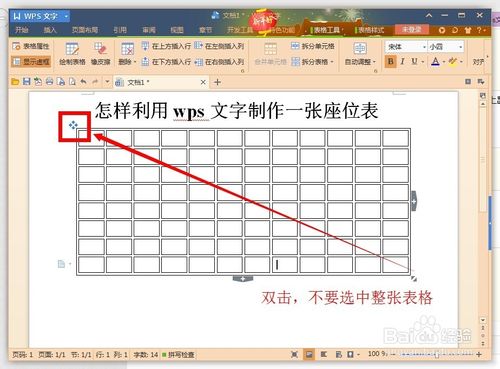This screenshot has height=369, width=500.
Task: Switch to full screen view in status bar
Action: click(x=294, y=354)
